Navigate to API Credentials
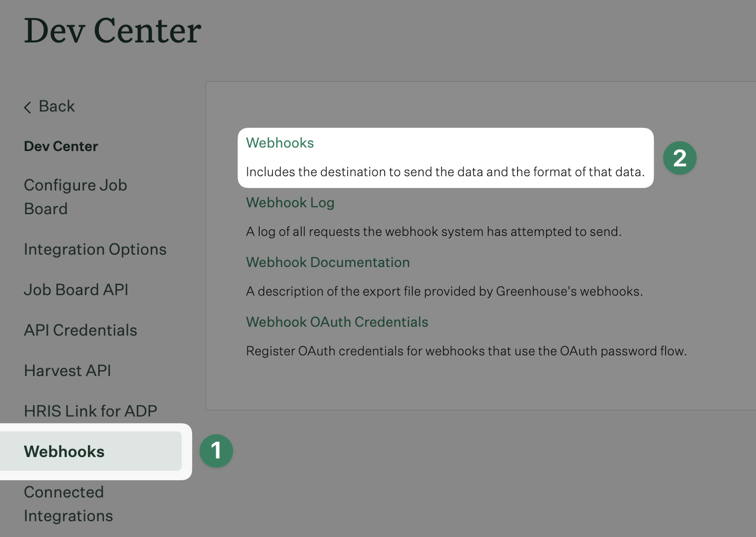This screenshot has height=537, width=756. (x=80, y=330)
